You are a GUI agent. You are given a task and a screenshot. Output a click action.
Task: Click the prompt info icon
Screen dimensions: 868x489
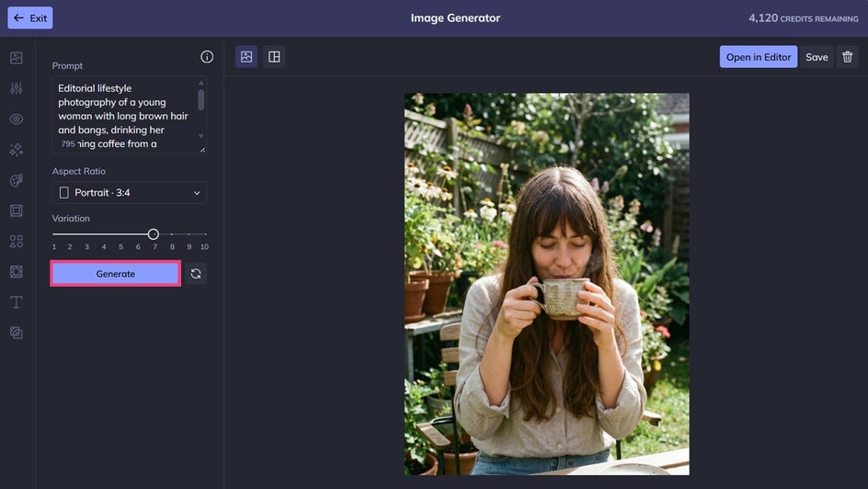click(207, 56)
